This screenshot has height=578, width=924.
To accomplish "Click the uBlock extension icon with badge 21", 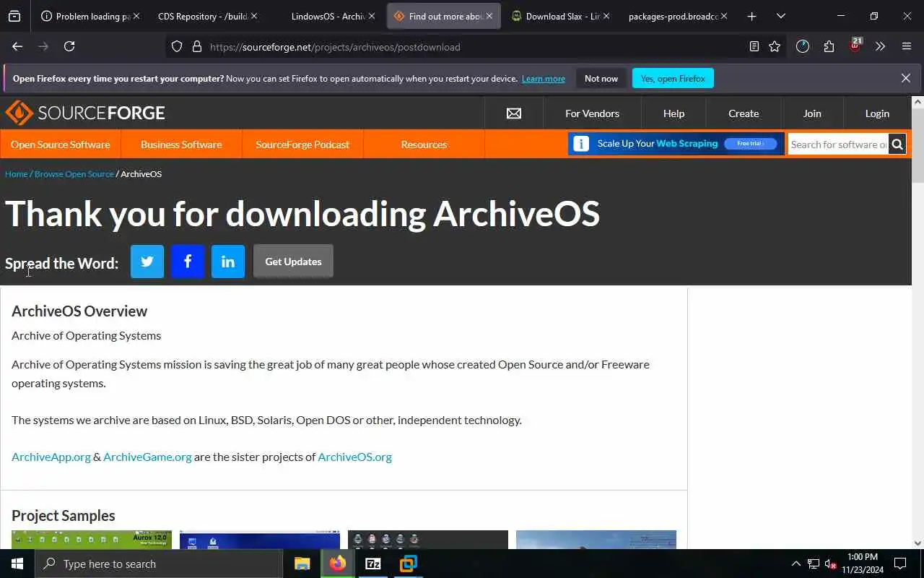I will tap(855, 45).
